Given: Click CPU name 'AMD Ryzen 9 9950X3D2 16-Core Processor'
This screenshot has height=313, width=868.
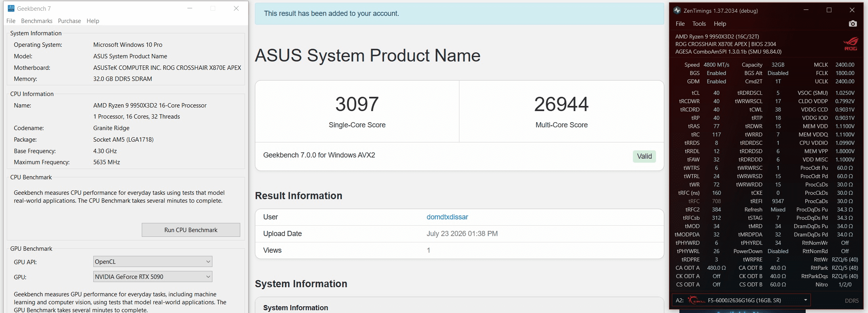Looking at the screenshot, I should click(x=150, y=106).
